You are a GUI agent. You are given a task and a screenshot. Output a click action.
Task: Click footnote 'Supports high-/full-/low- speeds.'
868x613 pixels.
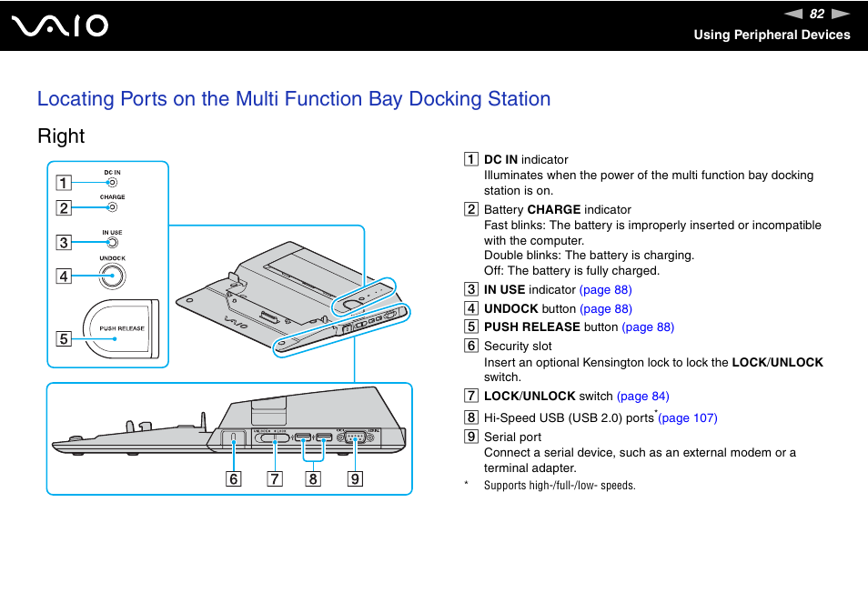[560, 485]
